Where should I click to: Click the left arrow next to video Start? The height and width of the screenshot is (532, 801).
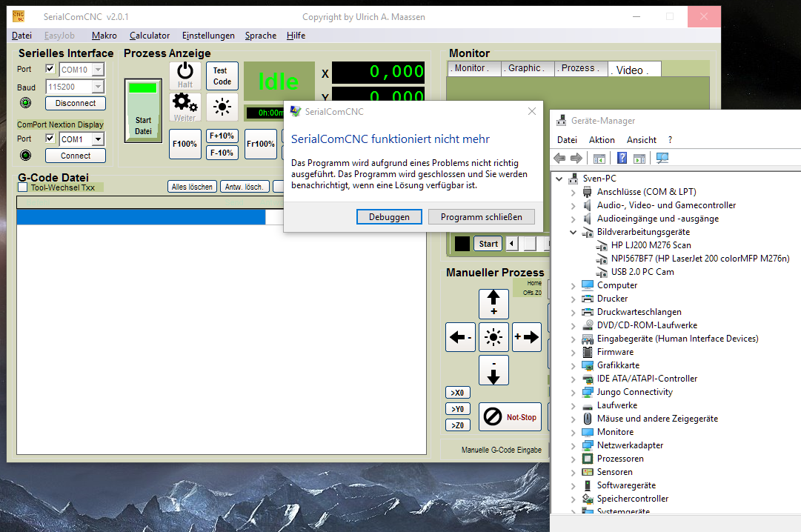coord(512,244)
